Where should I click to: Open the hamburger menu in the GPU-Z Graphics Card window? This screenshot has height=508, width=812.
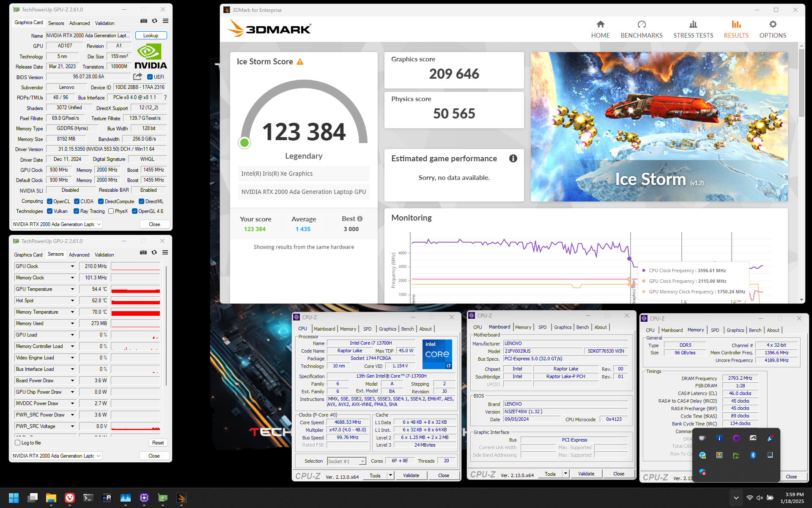coord(165,21)
